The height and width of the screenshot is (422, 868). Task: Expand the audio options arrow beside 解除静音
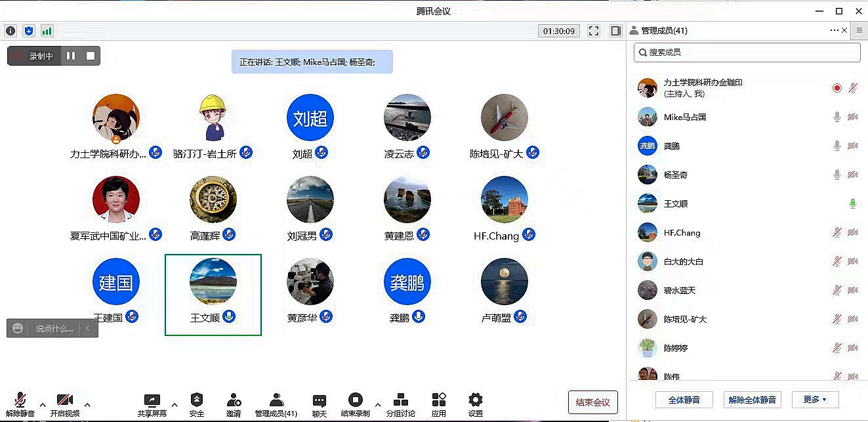click(43, 404)
